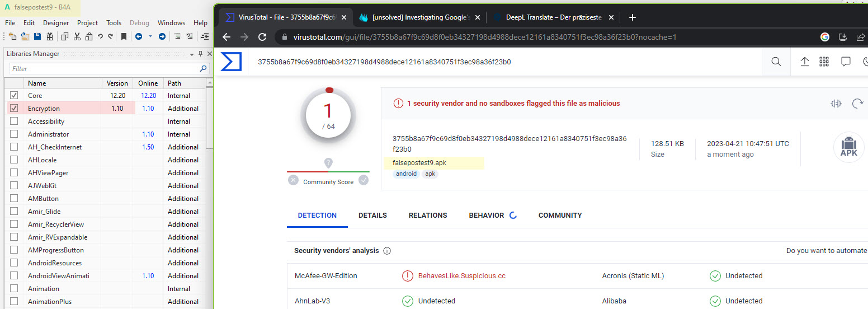The width and height of the screenshot is (868, 309).
Task: Switch to the DETAILS tab
Action: click(x=372, y=216)
